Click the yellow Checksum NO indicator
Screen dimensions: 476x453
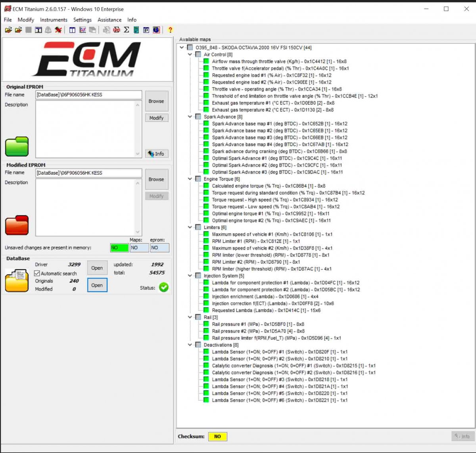tap(217, 436)
